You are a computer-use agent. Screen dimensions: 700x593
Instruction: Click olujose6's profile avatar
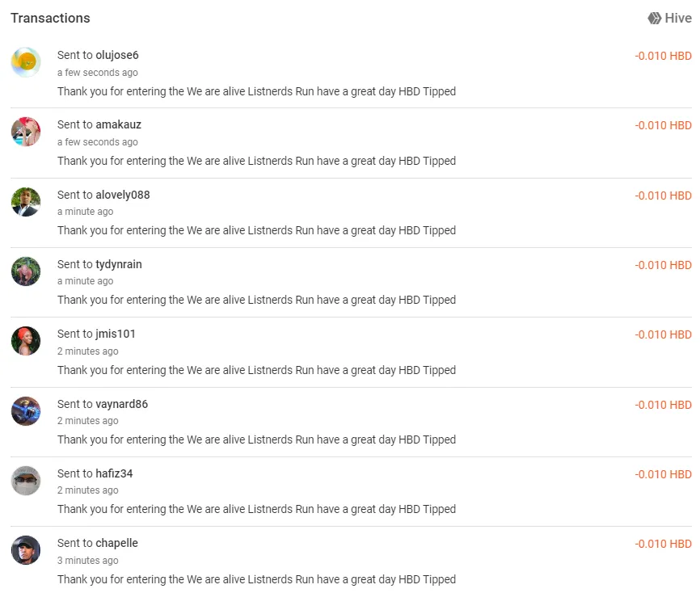click(x=26, y=62)
